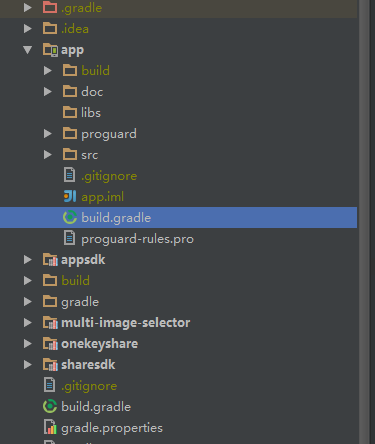Viewport: 375px width, 444px height.
Task: Click the root .gitignore file icon
Action: tap(49, 385)
